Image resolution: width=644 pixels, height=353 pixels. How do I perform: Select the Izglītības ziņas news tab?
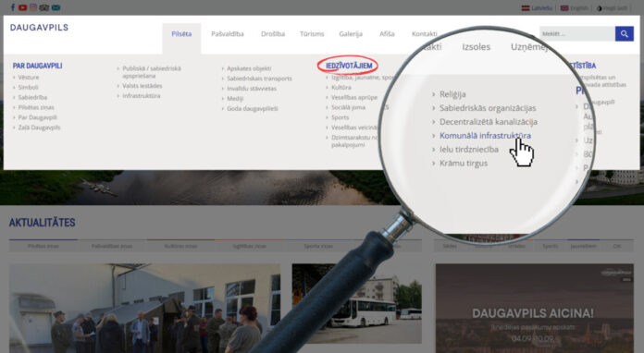tap(249, 246)
